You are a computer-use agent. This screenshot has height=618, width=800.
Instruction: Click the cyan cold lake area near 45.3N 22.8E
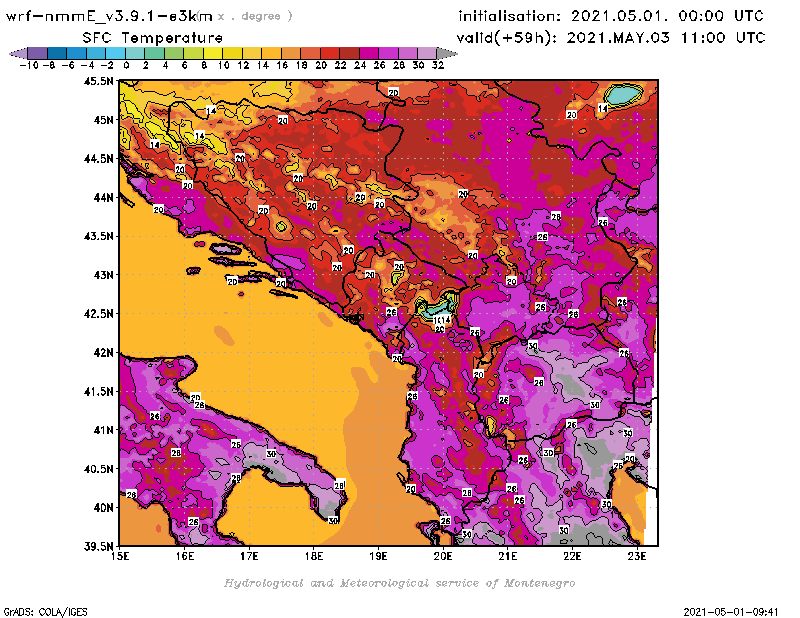(x=623, y=95)
